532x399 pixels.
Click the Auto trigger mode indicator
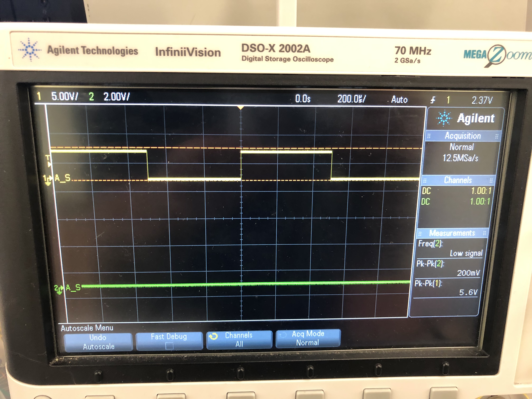click(x=399, y=99)
